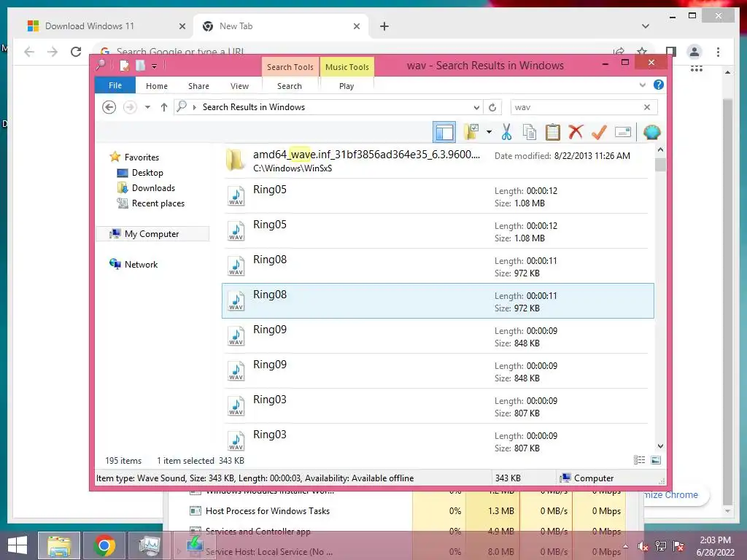Open a new Chrome tab with plus
Viewport: 747px width, 560px height.
pos(384,26)
